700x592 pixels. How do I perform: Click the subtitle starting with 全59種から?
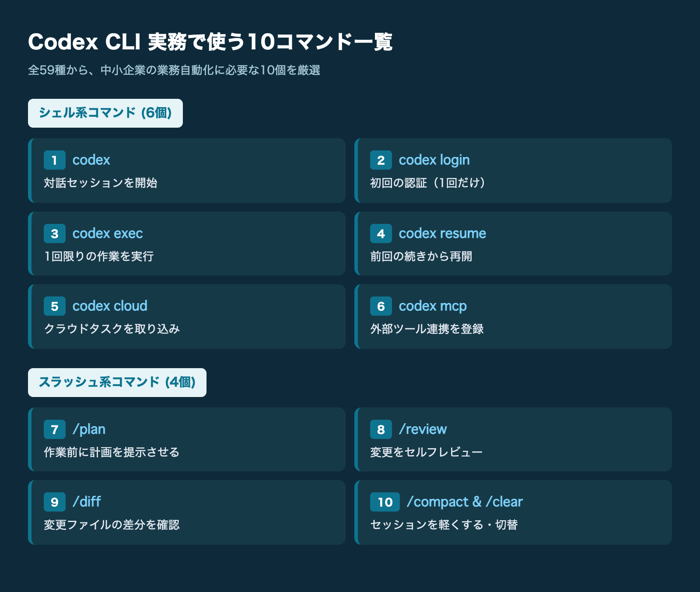(x=174, y=70)
